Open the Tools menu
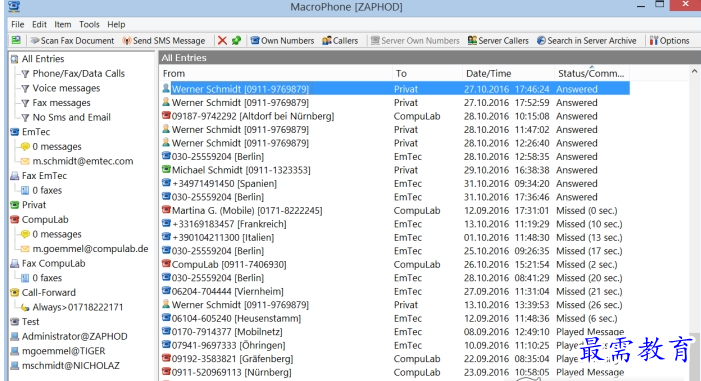Image resolution: width=701 pixels, height=381 pixels. click(x=89, y=24)
